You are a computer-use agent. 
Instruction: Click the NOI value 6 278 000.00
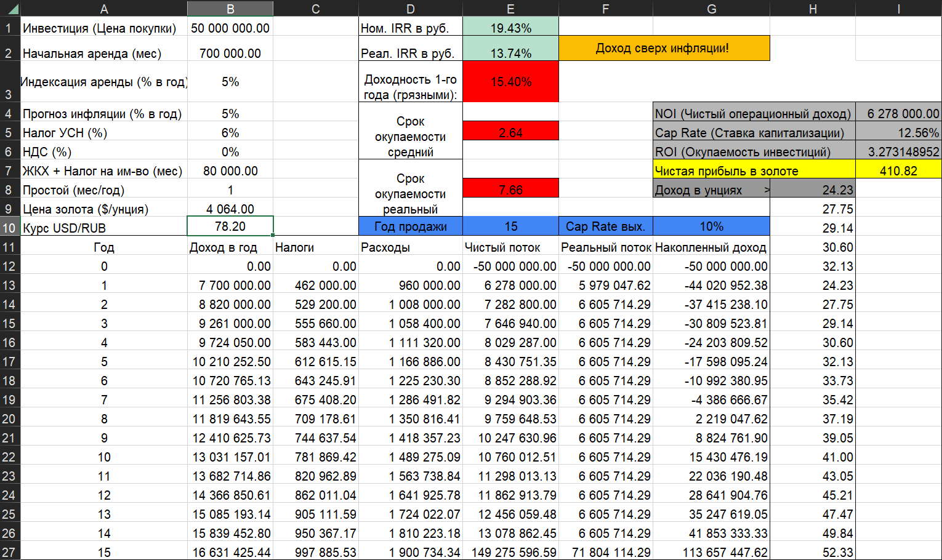[898, 113]
